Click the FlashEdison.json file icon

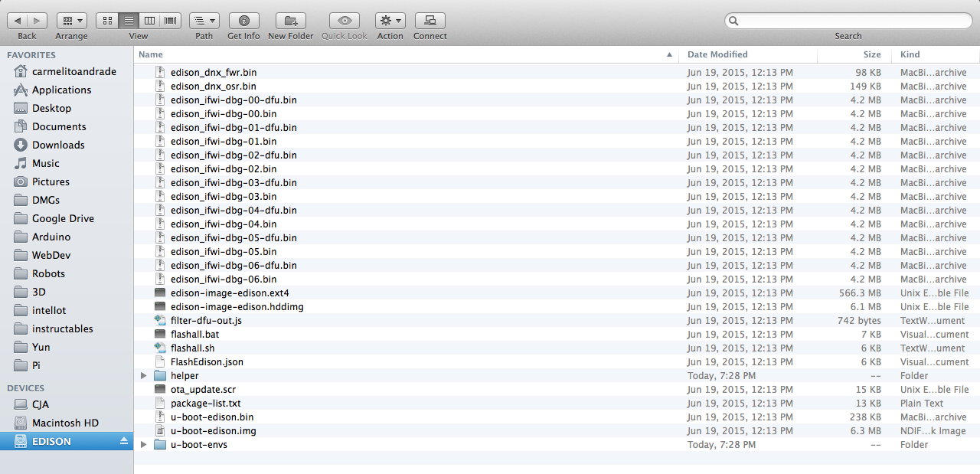click(x=160, y=361)
